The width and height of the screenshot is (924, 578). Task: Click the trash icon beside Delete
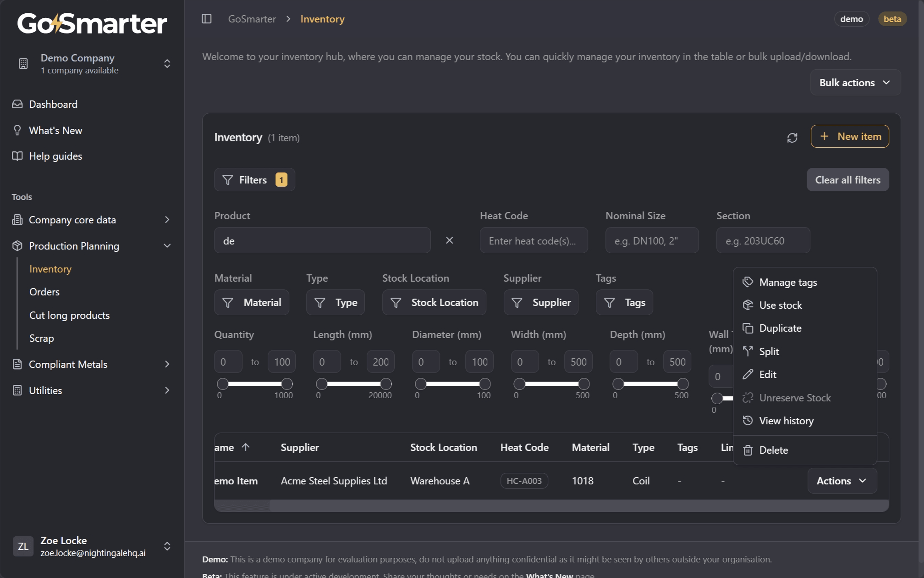coord(748,450)
